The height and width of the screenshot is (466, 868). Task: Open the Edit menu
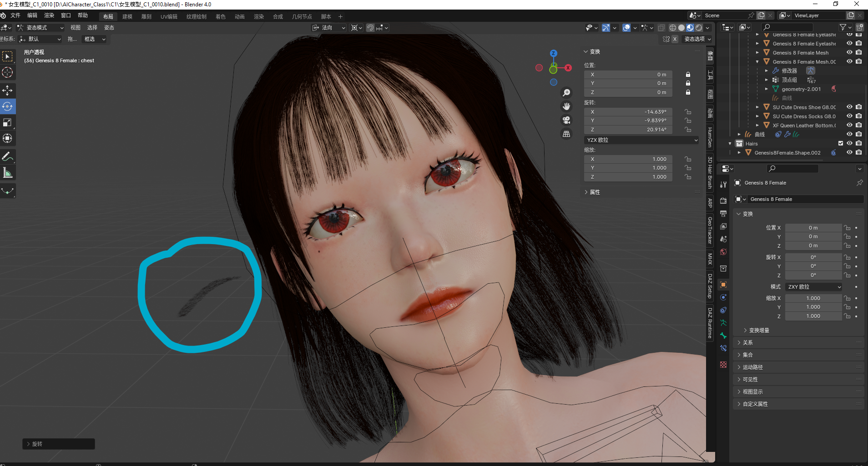tap(32, 15)
